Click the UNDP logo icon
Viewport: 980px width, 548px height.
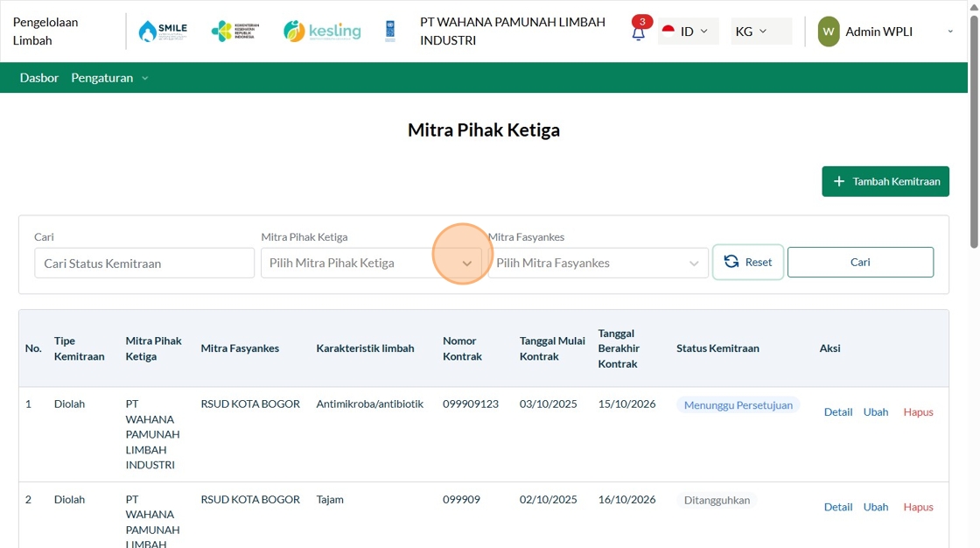pyautogui.click(x=390, y=32)
